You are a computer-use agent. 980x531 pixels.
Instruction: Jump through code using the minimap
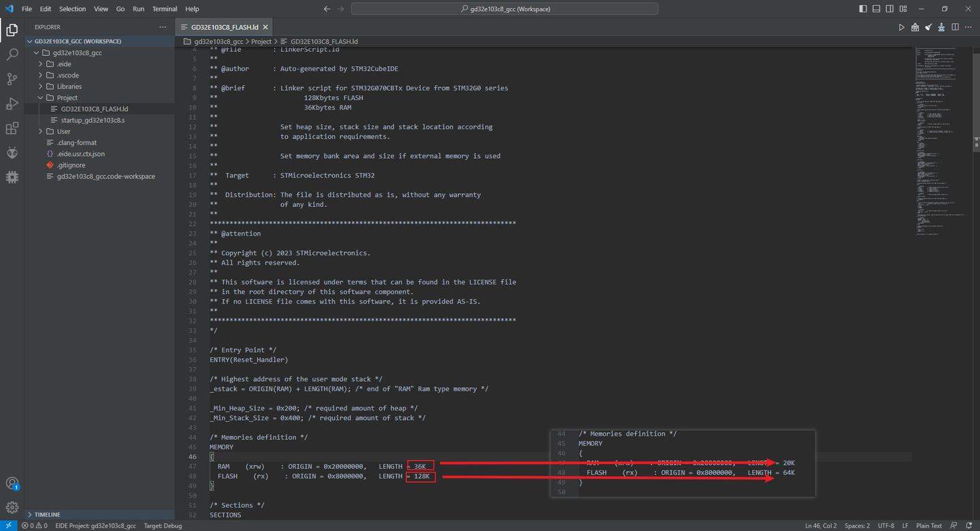(939, 136)
